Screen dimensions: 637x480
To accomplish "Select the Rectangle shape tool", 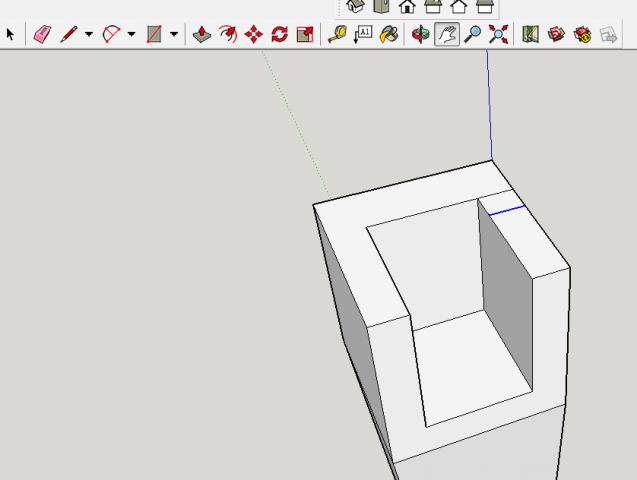I will (154, 34).
